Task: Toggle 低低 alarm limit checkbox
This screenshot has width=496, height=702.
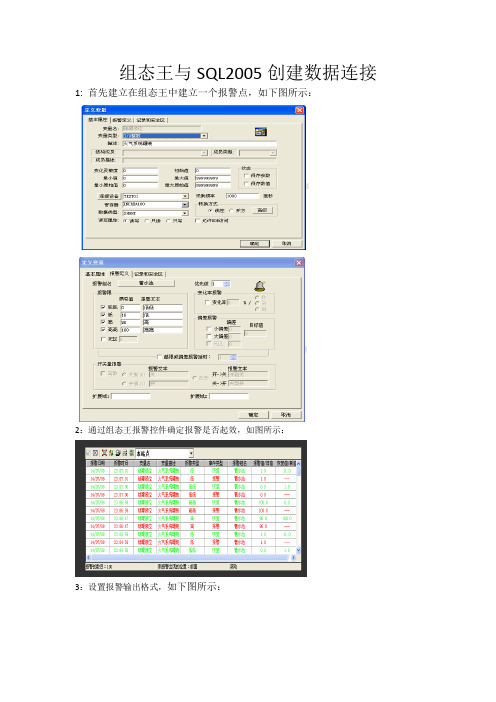Action: (x=103, y=307)
